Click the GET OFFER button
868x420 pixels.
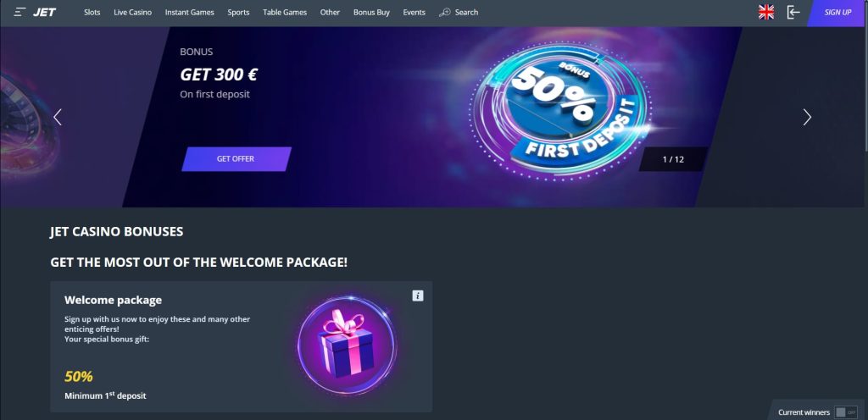click(x=236, y=159)
